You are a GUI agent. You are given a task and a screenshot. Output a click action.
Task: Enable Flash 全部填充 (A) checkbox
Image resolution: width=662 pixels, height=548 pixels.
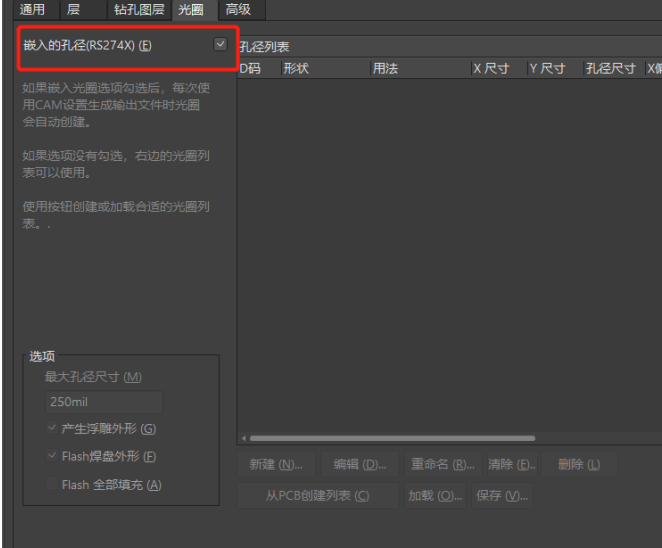pyautogui.click(x=52, y=484)
